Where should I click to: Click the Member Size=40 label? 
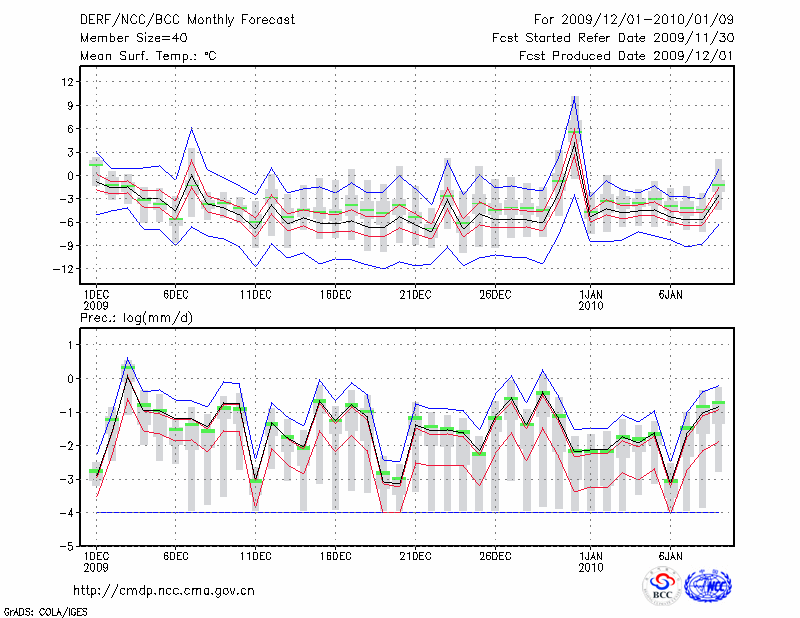pos(126,37)
